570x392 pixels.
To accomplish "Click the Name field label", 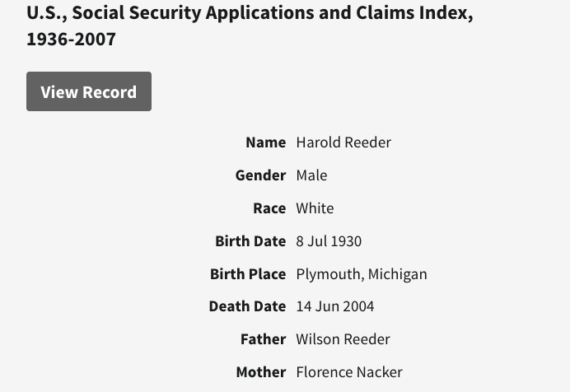I will (x=265, y=142).
